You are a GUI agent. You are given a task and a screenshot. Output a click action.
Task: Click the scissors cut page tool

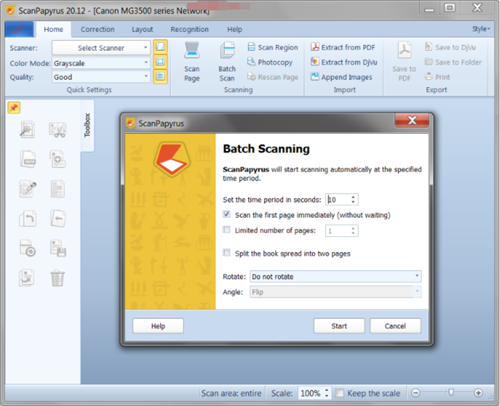(x=58, y=129)
